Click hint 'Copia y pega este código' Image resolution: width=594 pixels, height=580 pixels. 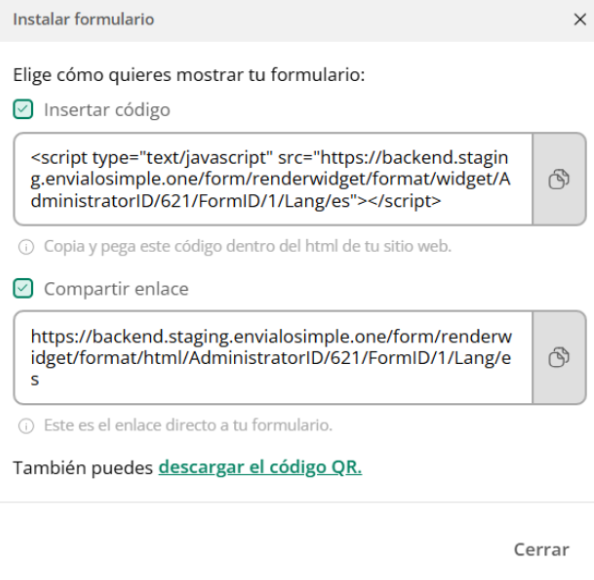coord(248,247)
